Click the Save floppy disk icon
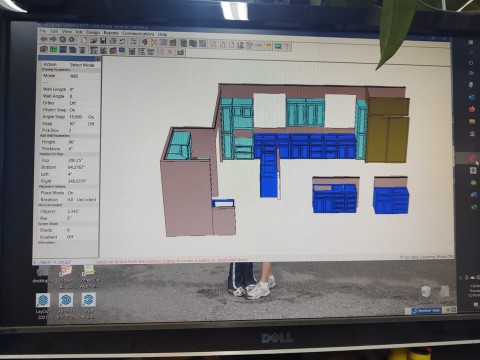This screenshot has height=360, width=480. pos(103,41)
